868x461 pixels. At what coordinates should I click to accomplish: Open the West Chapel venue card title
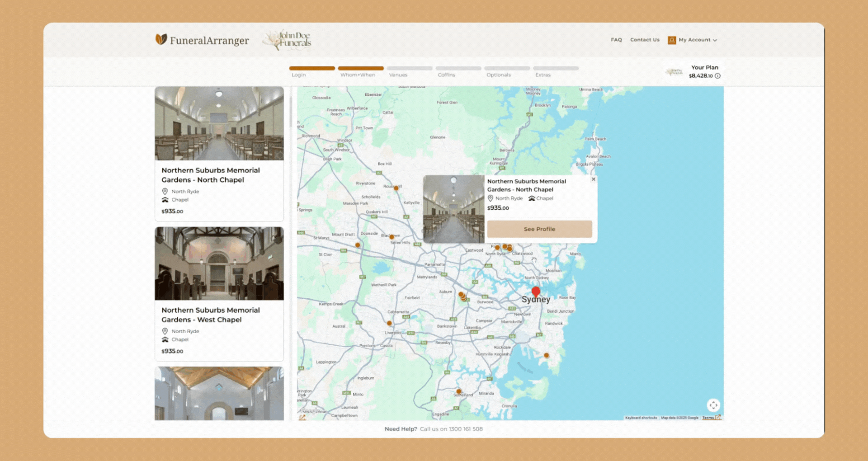point(211,315)
